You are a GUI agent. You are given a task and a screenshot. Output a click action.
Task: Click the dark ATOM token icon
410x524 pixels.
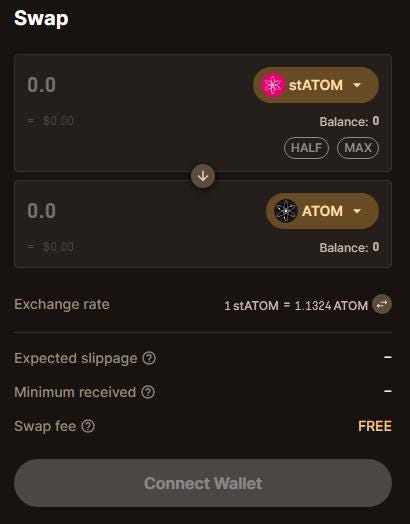[x=286, y=211]
